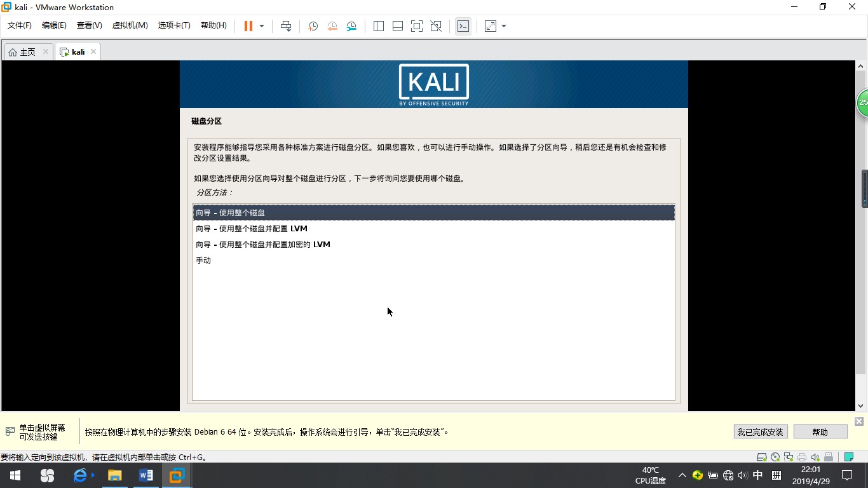This screenshot has height=488, width=868.
Task: Open File Explorer from the taskbar
Action: pyautogui.click(x=114, y=475)
